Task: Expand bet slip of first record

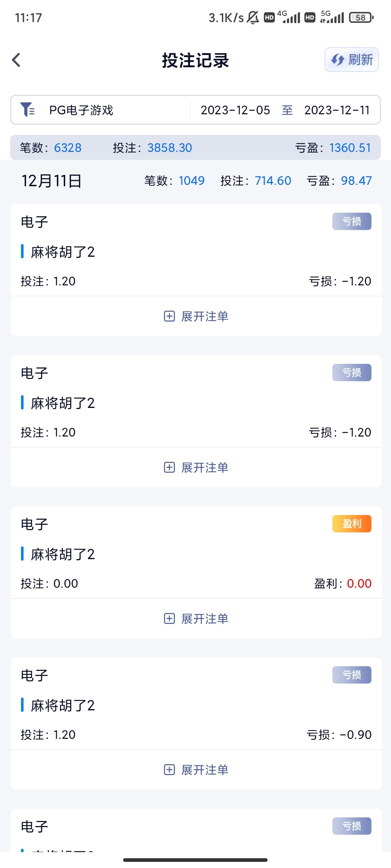Action: tap(205, 316)
